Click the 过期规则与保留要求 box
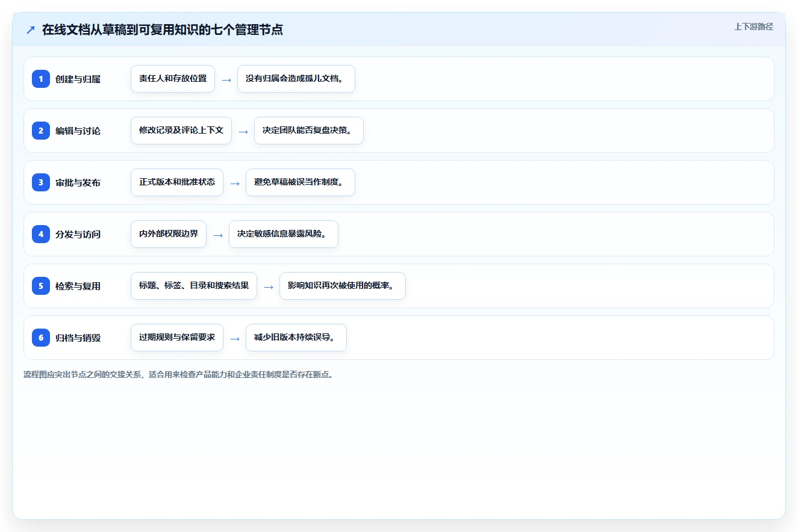 pyautogui.click(x=177, y=338)
